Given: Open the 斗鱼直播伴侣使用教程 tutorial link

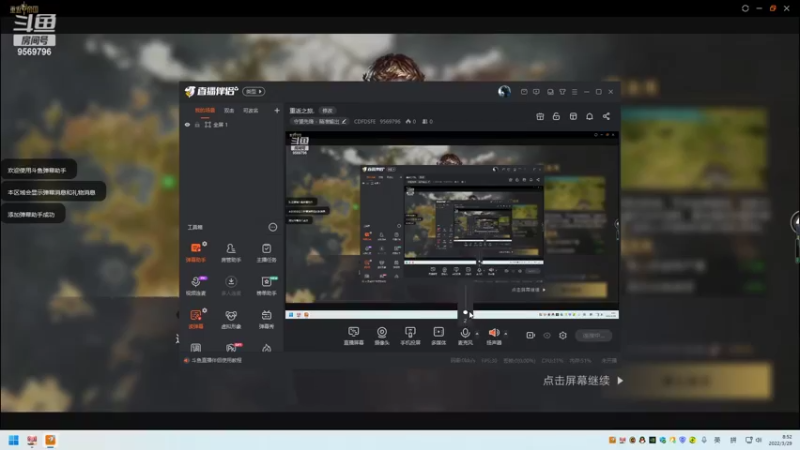Looking at the screenshot, I should pyautogui.click(x=217, y=360).
